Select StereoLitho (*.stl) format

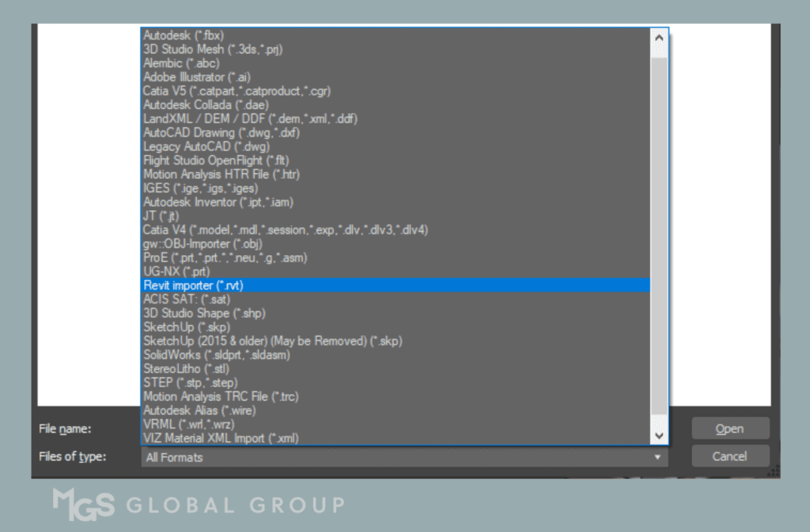[x=188, y=368]
